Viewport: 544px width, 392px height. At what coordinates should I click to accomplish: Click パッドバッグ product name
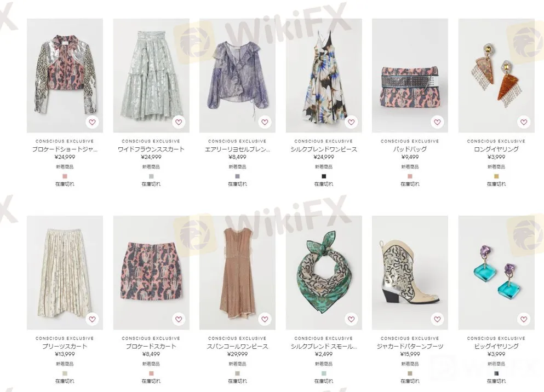pyautogui.click(x=410, y=149)
